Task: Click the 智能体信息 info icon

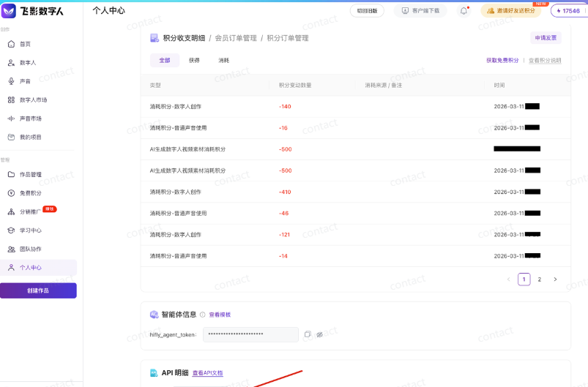Action: [203, 315]
